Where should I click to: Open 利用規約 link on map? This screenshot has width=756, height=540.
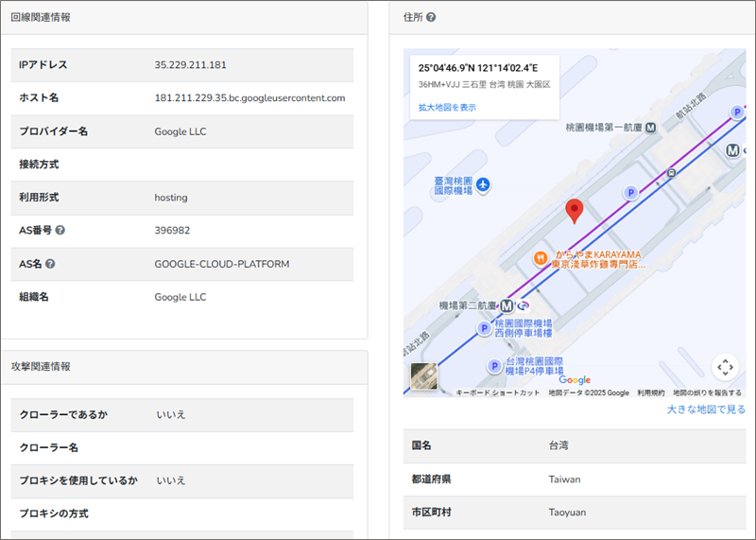click(650, 392)
